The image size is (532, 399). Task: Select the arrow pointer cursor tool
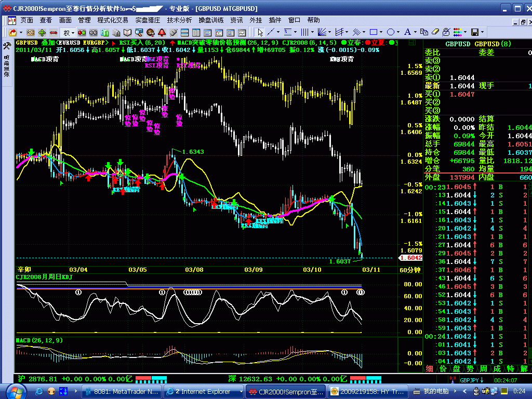pos(260,32)
